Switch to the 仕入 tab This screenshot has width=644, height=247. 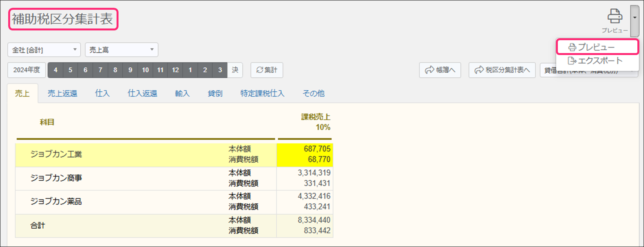pyautogui.click(x=102, y=93)
